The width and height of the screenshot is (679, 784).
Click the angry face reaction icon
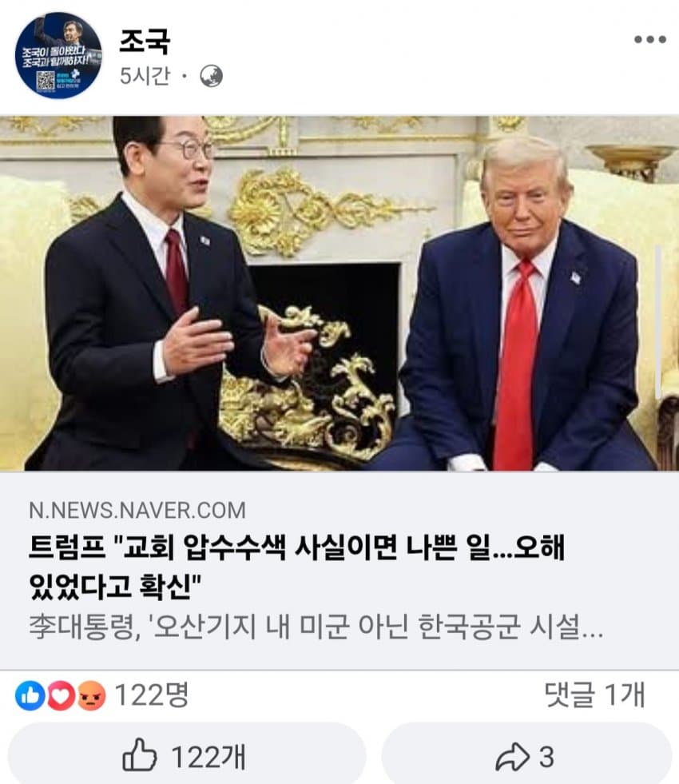91,695
